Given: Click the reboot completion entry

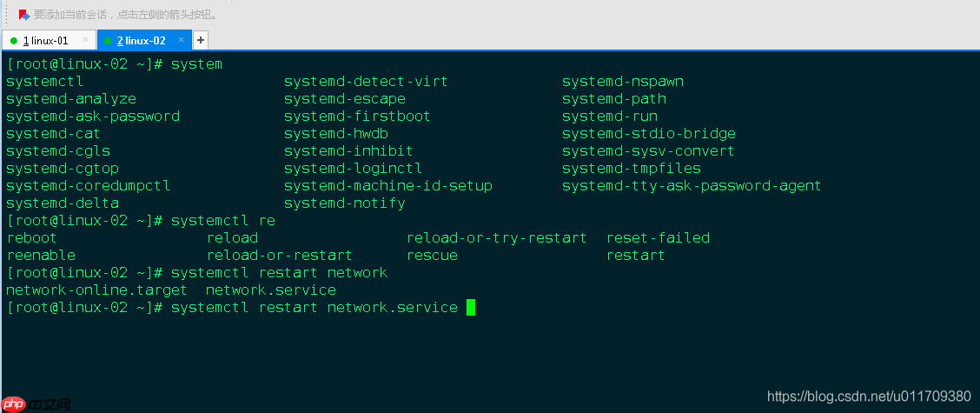Looking at the screenshot, I should click(31, 238).
